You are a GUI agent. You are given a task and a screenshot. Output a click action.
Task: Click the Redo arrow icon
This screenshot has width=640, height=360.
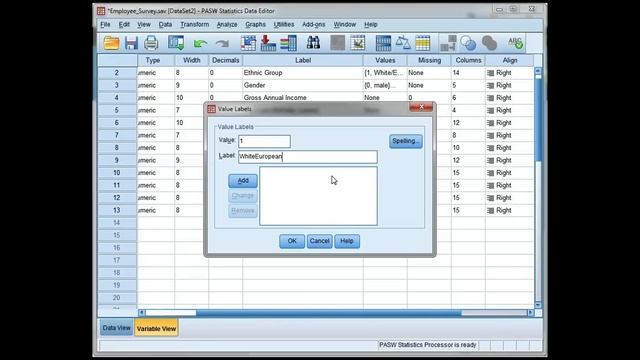[222, 43]
